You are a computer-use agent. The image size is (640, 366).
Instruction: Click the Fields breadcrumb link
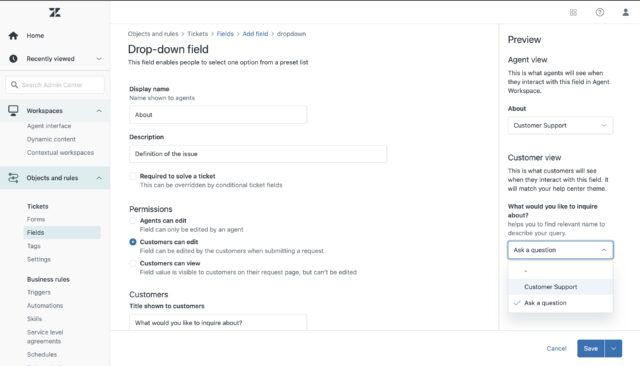click(x=225, y=34)
